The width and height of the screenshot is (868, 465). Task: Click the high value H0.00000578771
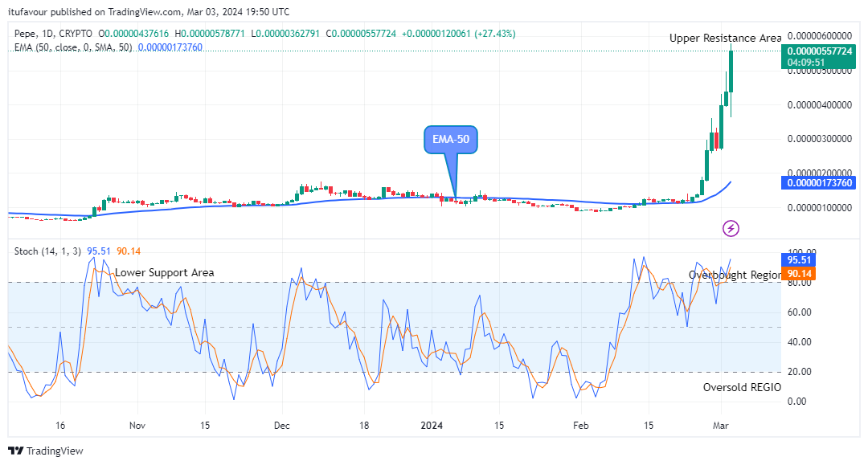click(209, 34)
